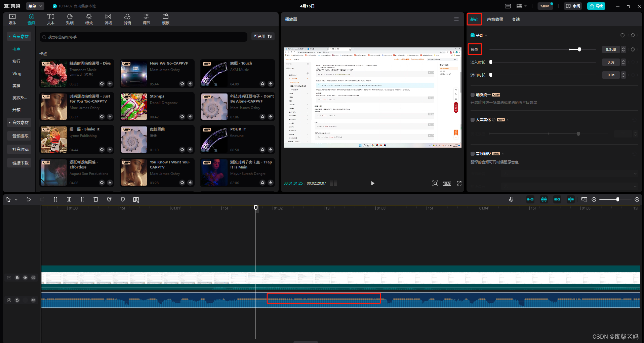Click the 导出 export button

(x=596, y=6)
